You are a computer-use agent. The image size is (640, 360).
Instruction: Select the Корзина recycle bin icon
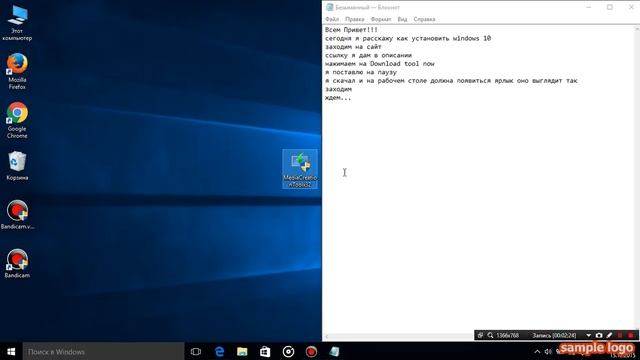click(17, 166)
